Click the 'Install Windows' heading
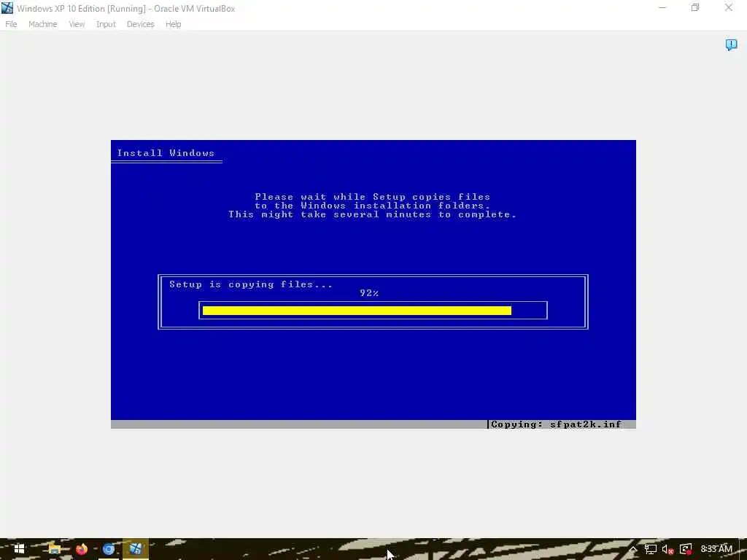This screenshot has height=560, width=747. tap(166, 153)
